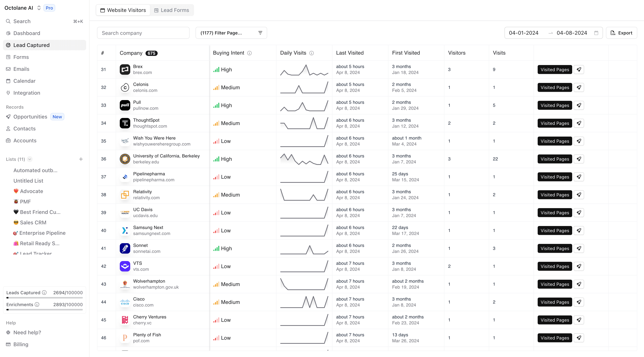Click the Pro plan badge
The width and height of the screenshot is (644, 357).
(x=49, y=8)
